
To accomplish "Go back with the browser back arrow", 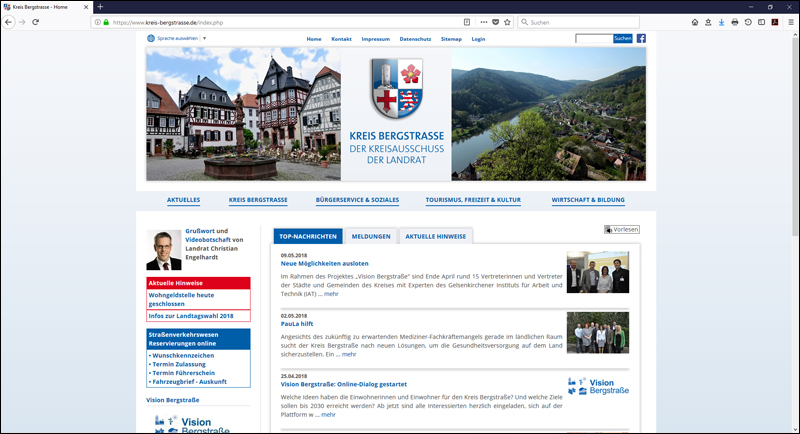I will (x=9, y=22).
